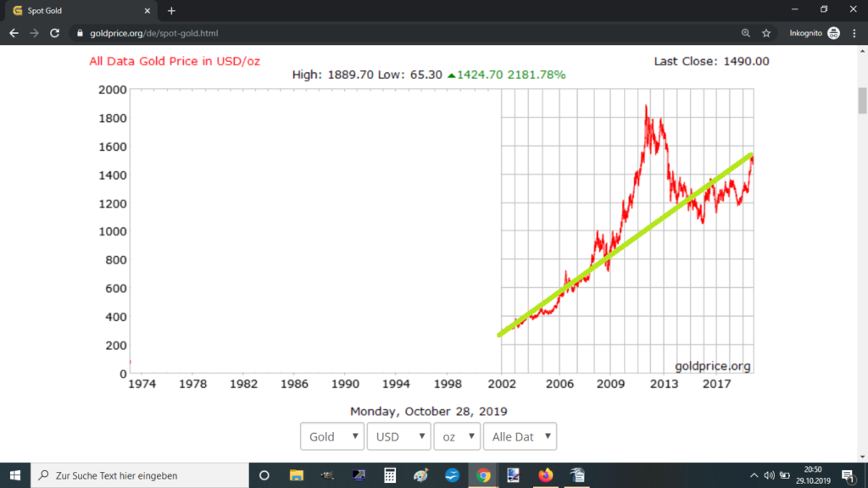Click the 'Last Close: 1490.00' text
The width and height of the screenshot is (868, 488).
(x=711, y=61)
